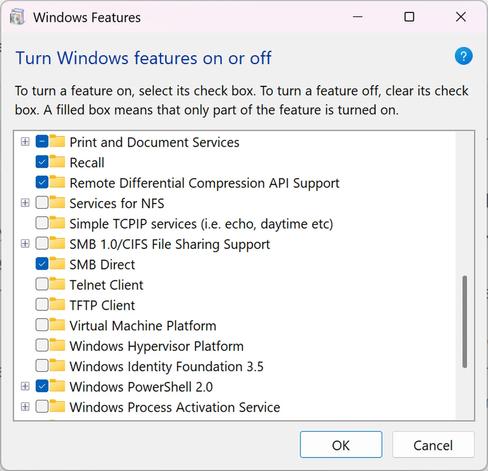Image resolution: width=488 pixels, height=471 pixels.
Task: Disable the Remote Differential Compression API Support checkbox
Action: pyautogui.click(x=42, y=183)
